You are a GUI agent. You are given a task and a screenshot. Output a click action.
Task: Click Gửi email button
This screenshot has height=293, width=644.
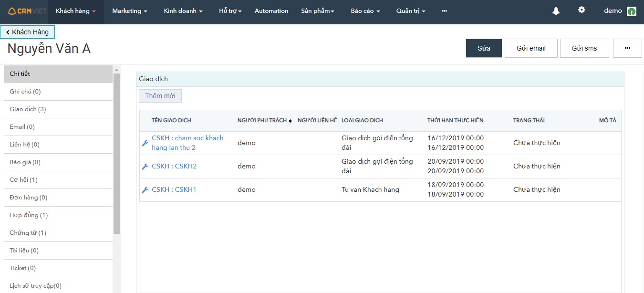coord(531,48)
